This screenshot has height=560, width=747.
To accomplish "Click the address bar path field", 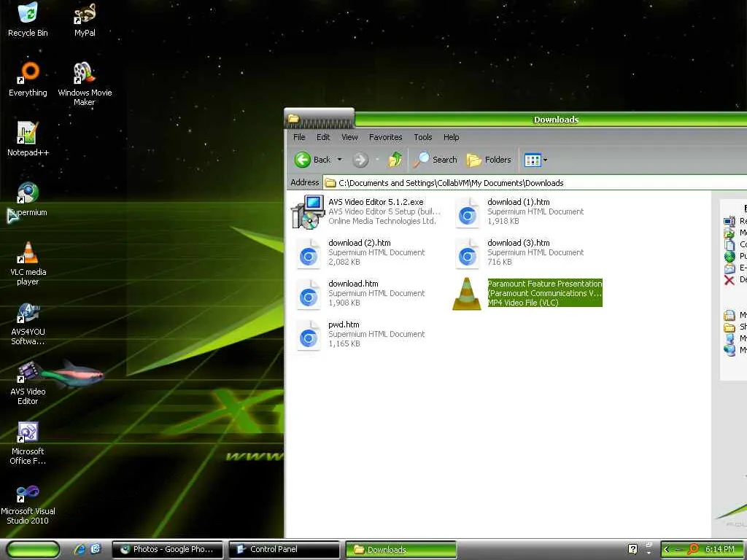I will (x=535, y=183).
